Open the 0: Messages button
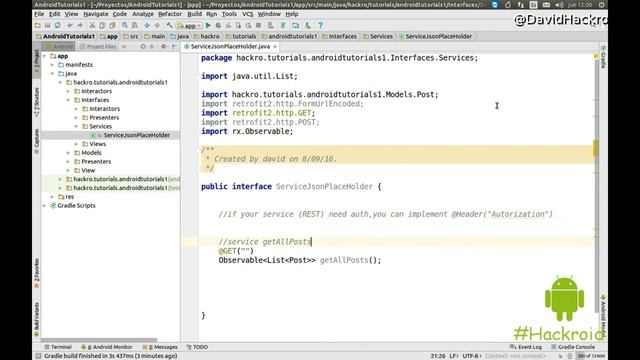The height and width of the screenshot is (360, 640). click(x=160, y=347)
